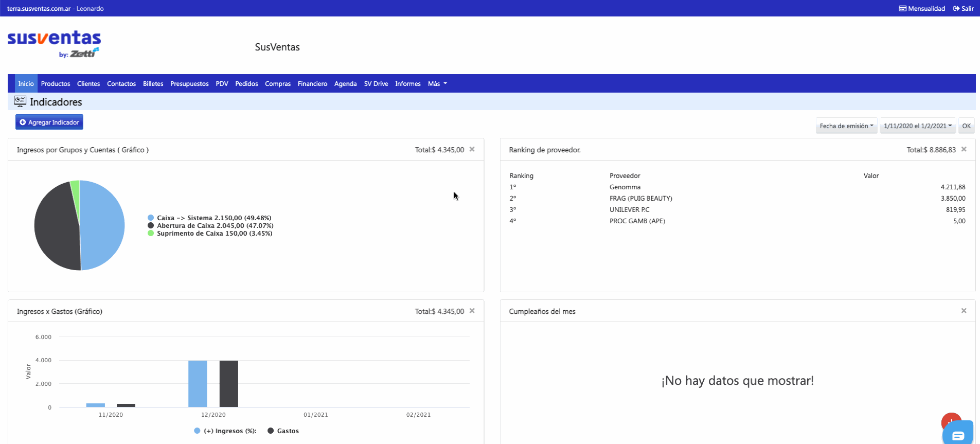Screen dimensions: 980x444
Task: Go to Informes section
Action: pos(408,83)
